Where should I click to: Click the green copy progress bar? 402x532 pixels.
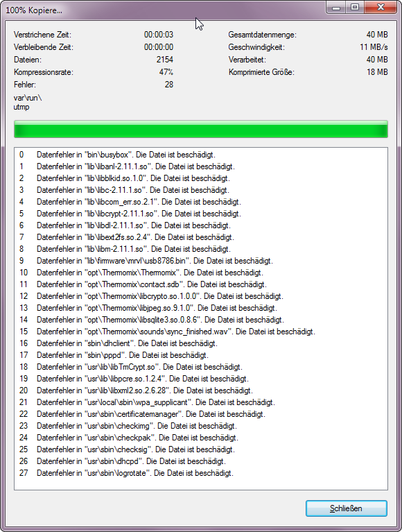pyautogui.click(x=201, y=129)
